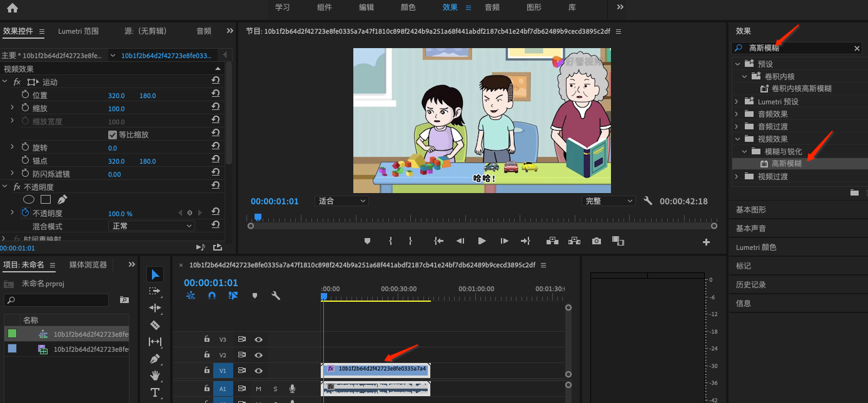Toggle snap magnet in timeline
This screenshot has width=868, height=403.
(x=211, y=296)
